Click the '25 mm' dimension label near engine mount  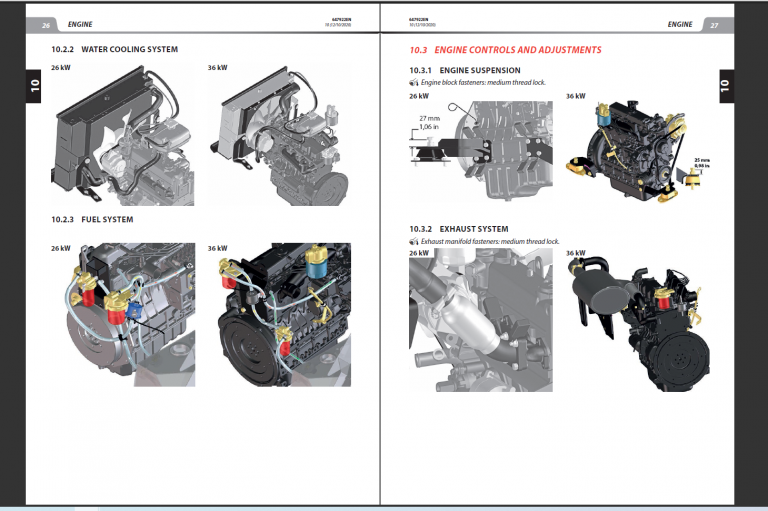tap(702, 160)
